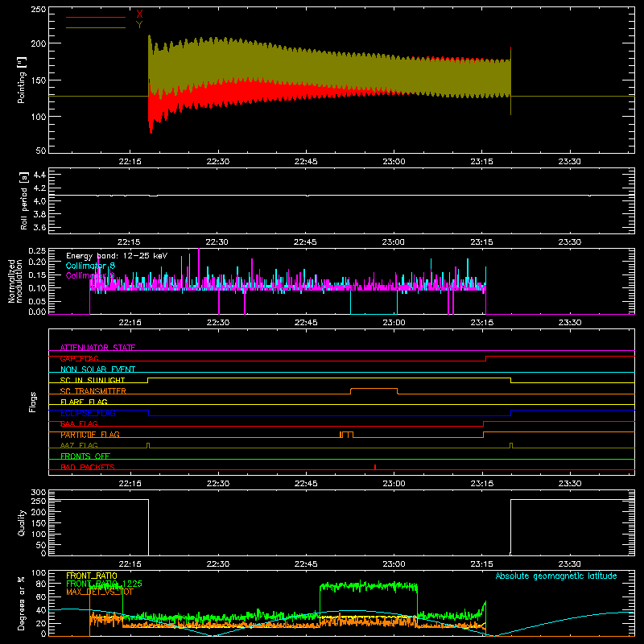Click the red X legend line

[96, 17]
